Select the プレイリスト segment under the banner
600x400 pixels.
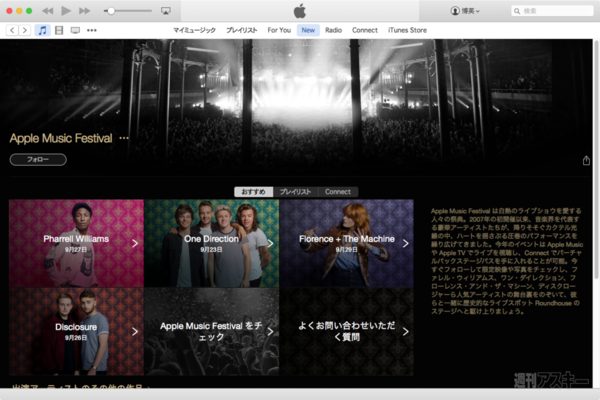click(x=295, y=192)
